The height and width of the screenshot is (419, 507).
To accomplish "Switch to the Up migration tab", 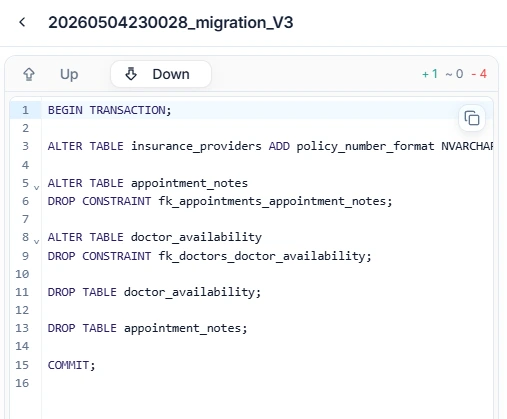I will point(51,74).
